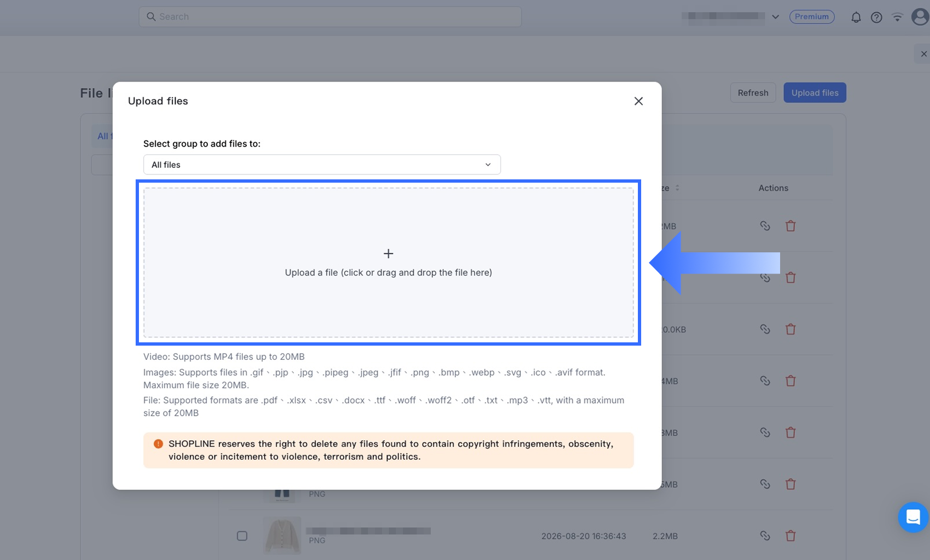
Task: Delete the 2.2MB PNG file with trash icon
Action: pyautogui.click(x=791, y=536)
